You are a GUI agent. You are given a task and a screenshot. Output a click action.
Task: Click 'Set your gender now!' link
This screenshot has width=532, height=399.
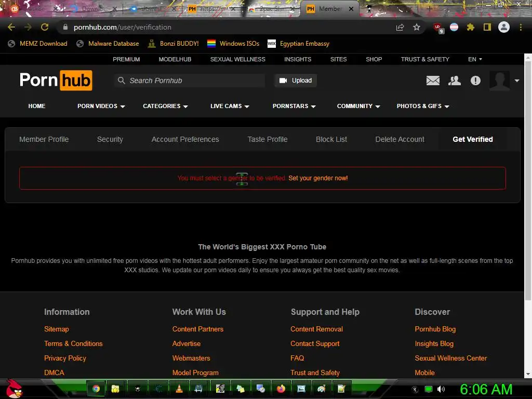318,178
